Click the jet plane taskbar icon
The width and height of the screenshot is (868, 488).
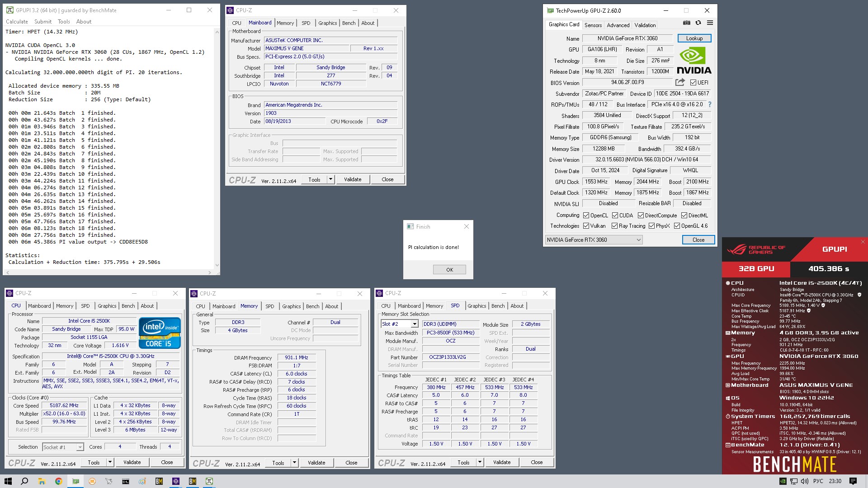(108, 481)
